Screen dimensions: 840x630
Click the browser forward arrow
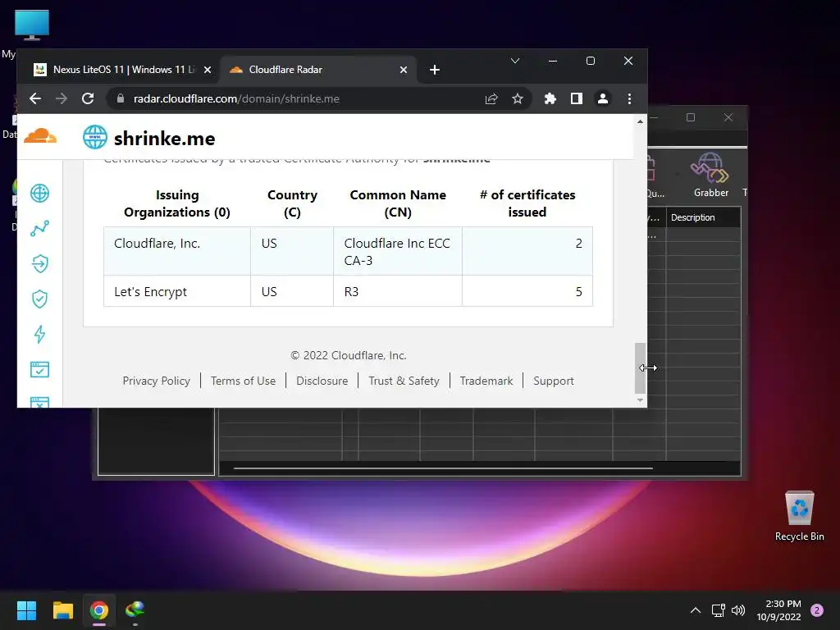62,98
